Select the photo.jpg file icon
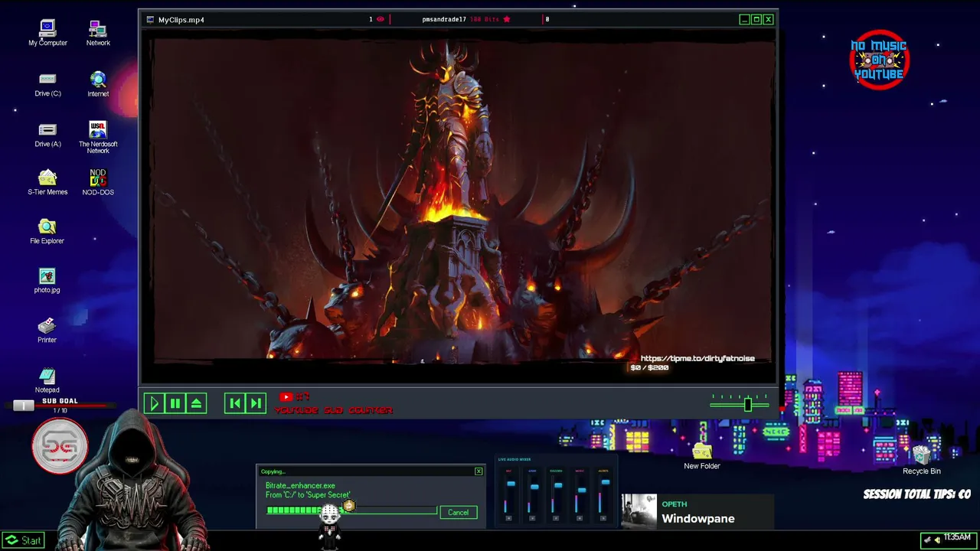Screen dimensions: 980x551 point(47,281)
